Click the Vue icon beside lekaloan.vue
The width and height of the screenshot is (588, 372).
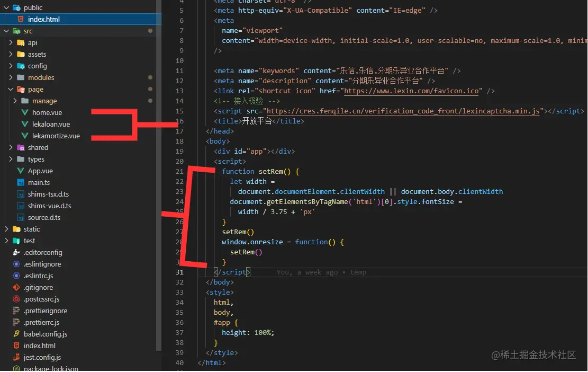point(25,124)
